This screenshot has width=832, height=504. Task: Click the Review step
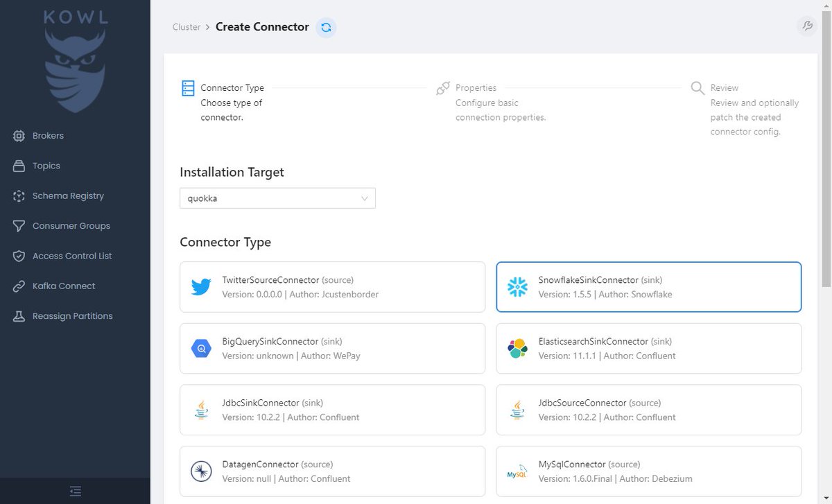746,110
